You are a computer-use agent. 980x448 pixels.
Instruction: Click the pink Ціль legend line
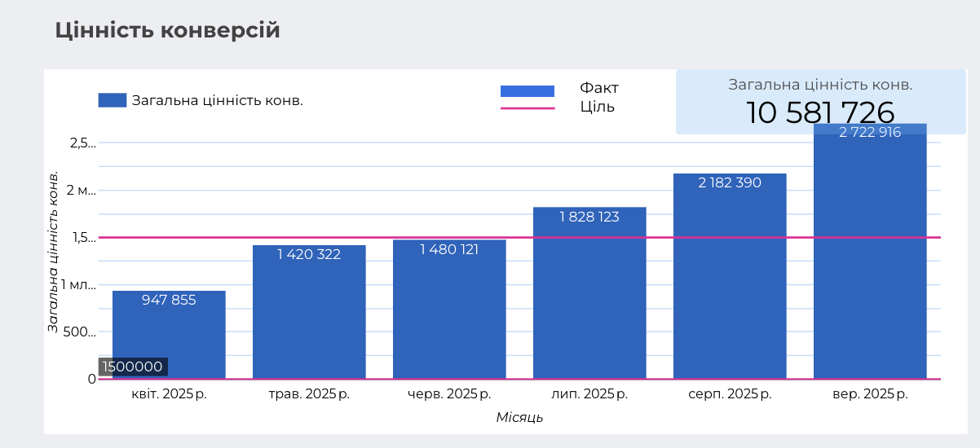point(527,108)
